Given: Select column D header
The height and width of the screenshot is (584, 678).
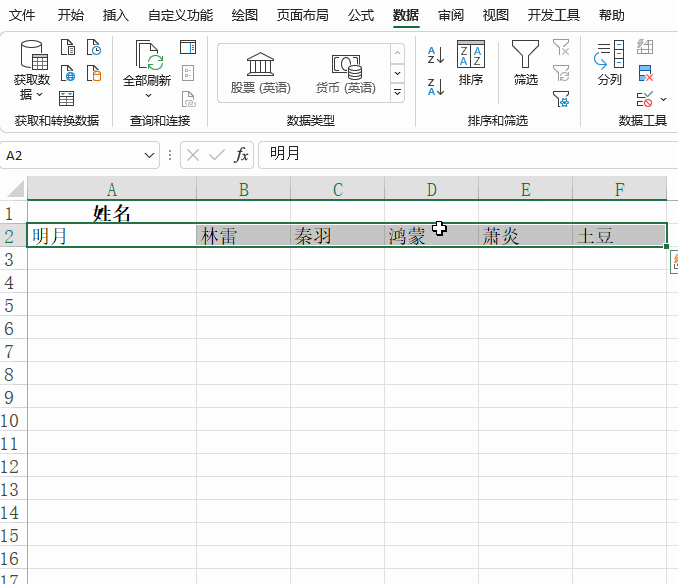Looking at the screenshot, I should [431, 189].
